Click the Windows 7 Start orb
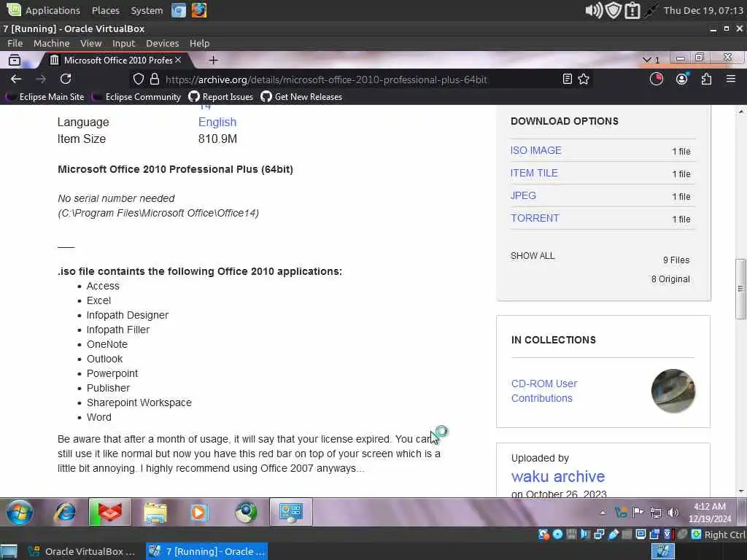The image size is (747, 560). click(x=20, y=513)
